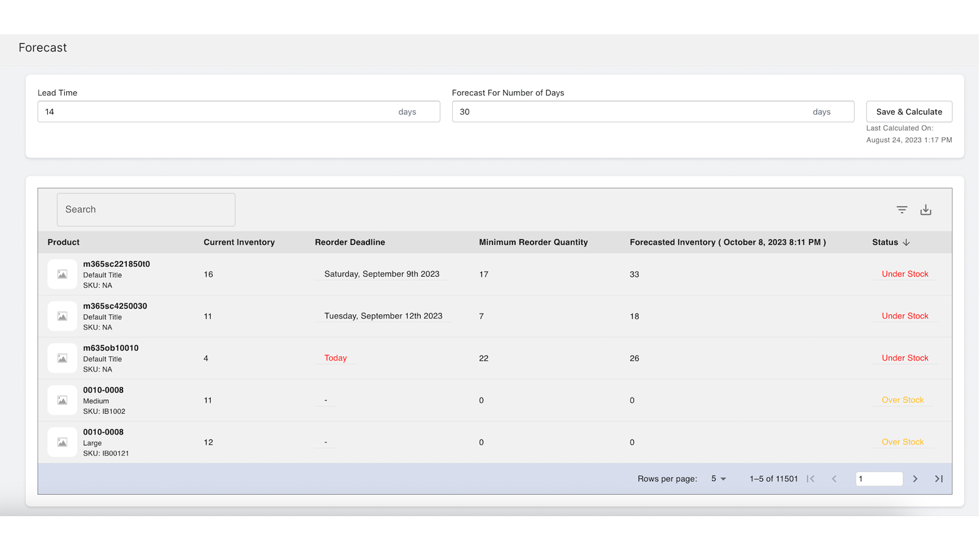980x551 pixels.
Task: Select product name m365sc4250030
Action: point(115,306)
